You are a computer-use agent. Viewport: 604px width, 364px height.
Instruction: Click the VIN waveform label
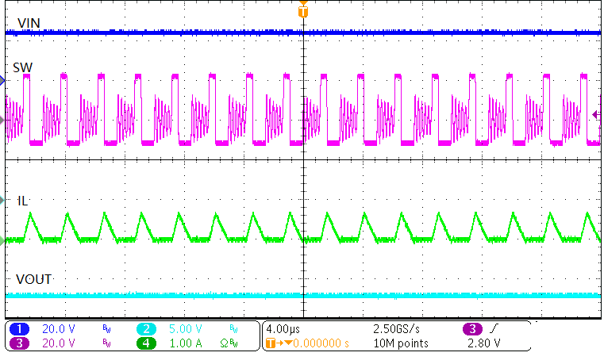(29, 24)
